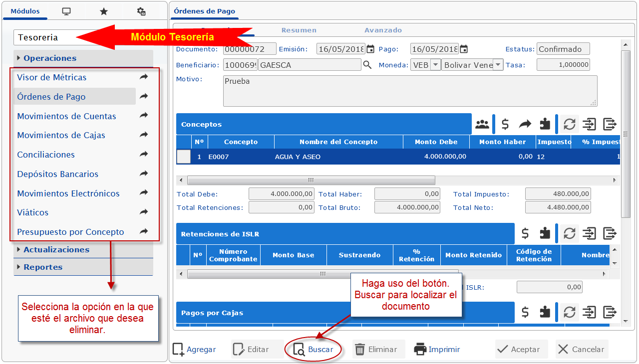Click dollar sign icon in Retenciones de ISLR

(525, 233)
